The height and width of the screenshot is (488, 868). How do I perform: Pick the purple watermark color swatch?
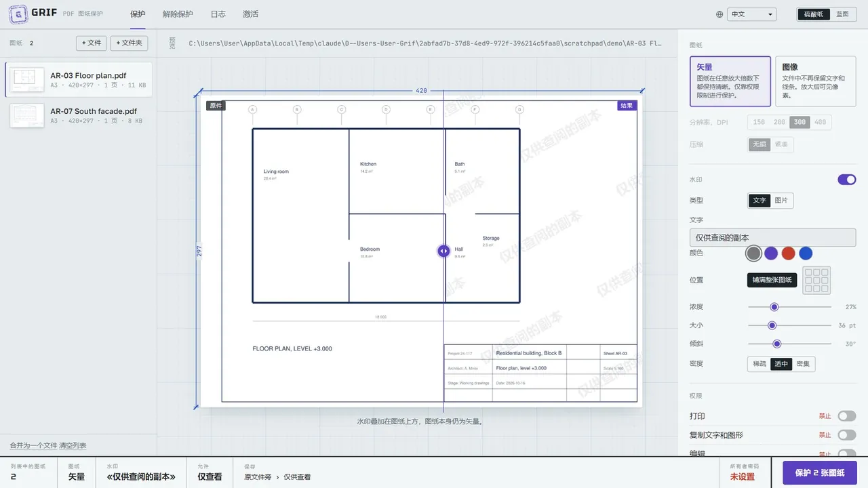coord(771,253)
